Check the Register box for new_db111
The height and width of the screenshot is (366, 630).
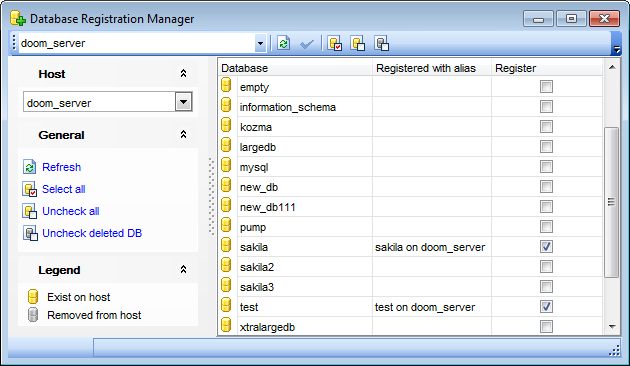[x=546, y=207]
